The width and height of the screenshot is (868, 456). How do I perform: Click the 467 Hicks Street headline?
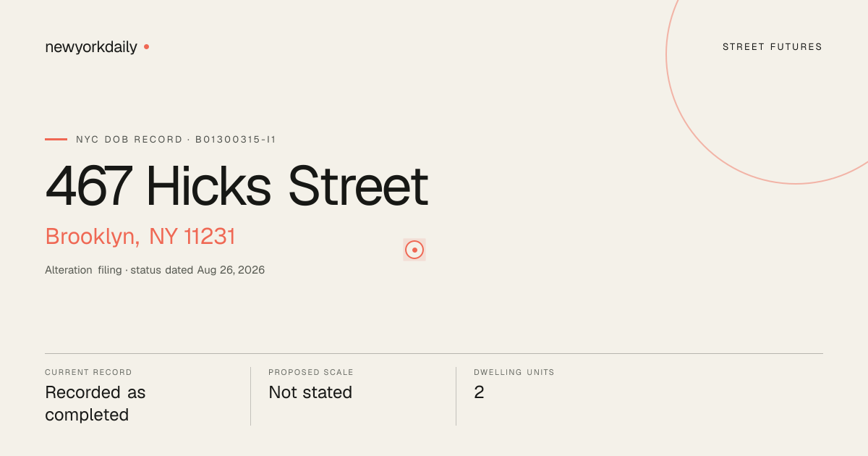[x=237, y=187]
